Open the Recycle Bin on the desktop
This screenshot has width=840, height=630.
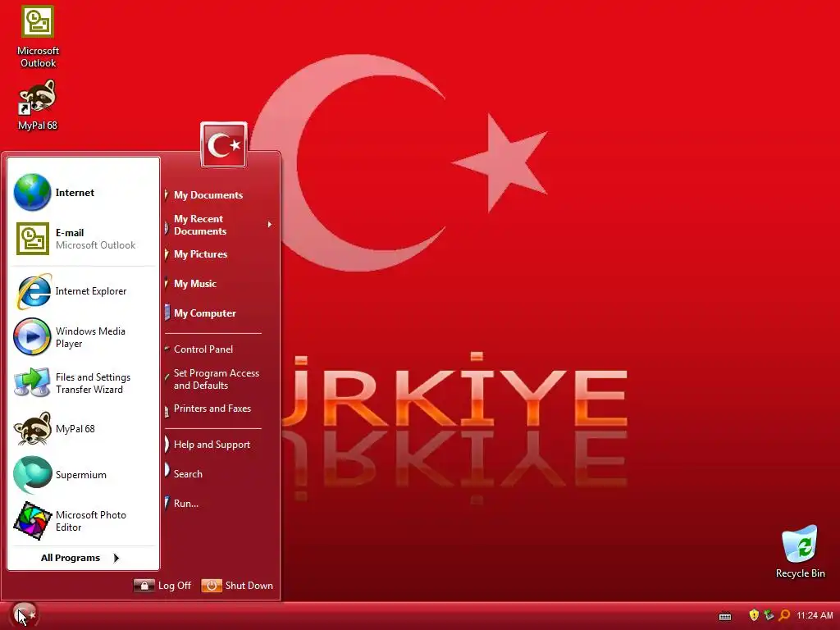pyautogui.click(x=800, y=552)
